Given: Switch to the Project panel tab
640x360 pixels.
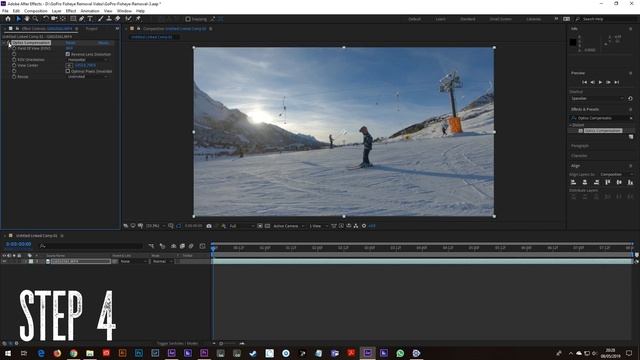Looking at the screenshot, I should (91, 29).
